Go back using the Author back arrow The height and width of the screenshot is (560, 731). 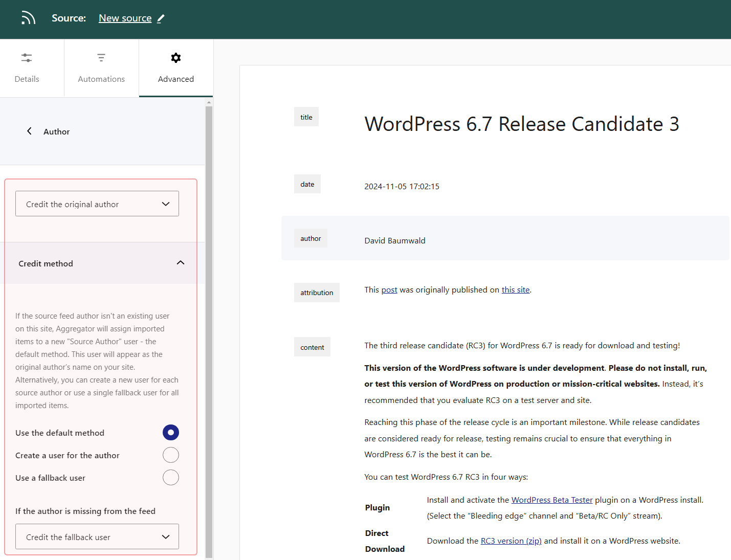point(30,131)
